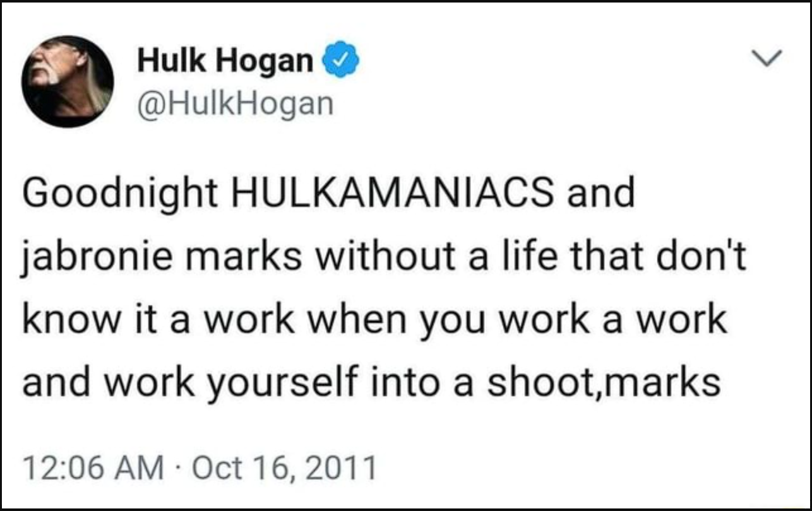Visit the @HulkHogan handle link
This screenshot has width=812, height=511.
click(235, 104)
